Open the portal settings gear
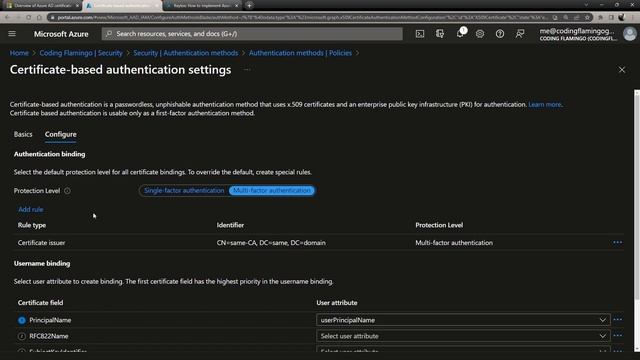Image resolution: width=640 pixels, height=360 pixels. pyautogui.click(x=480, y=34)
